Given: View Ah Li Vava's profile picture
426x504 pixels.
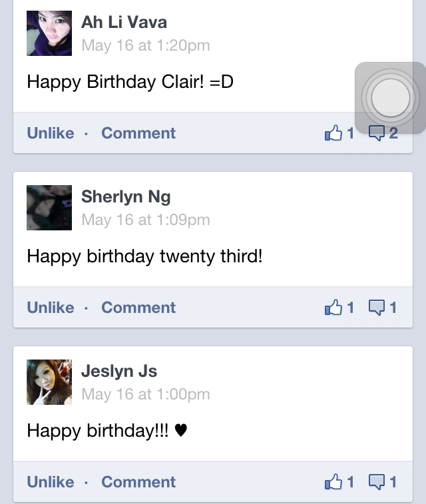Looking at the screenshot, I should 49,33.
